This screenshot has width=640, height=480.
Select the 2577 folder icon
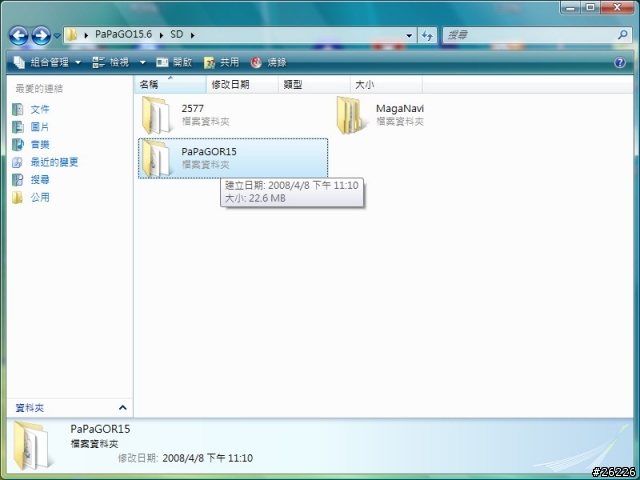157,115
